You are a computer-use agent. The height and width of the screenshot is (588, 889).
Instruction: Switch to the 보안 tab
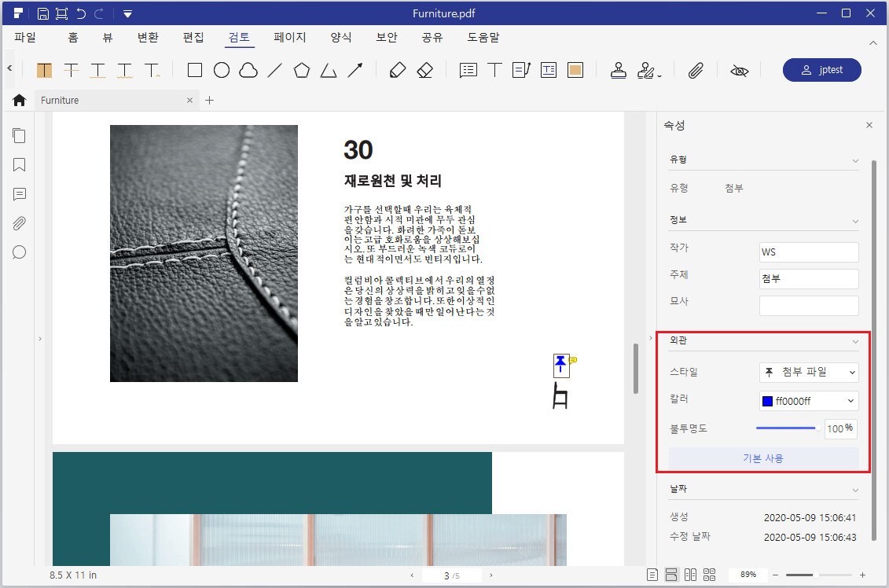click(x=387, y=38)
